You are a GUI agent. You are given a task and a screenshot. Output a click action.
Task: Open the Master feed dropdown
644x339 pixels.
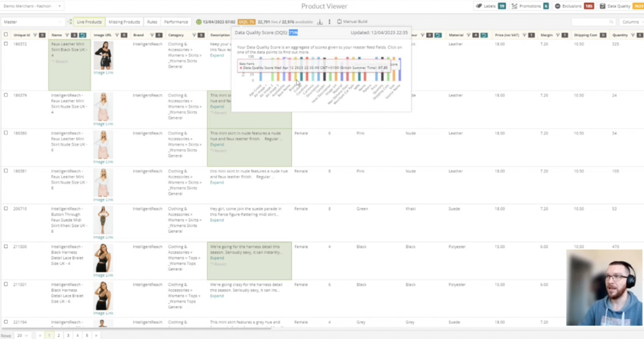coord(32,21)
